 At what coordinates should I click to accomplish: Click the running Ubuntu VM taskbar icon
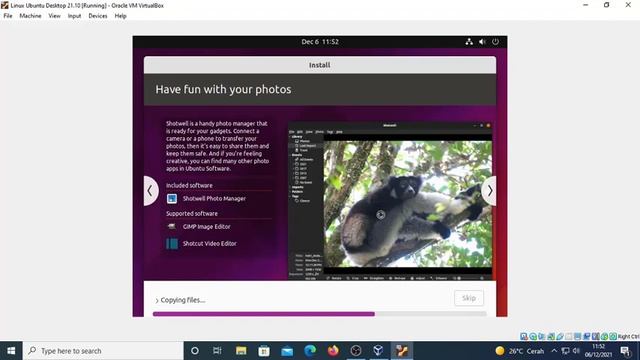pyautogui.click(x=402, y=351)
